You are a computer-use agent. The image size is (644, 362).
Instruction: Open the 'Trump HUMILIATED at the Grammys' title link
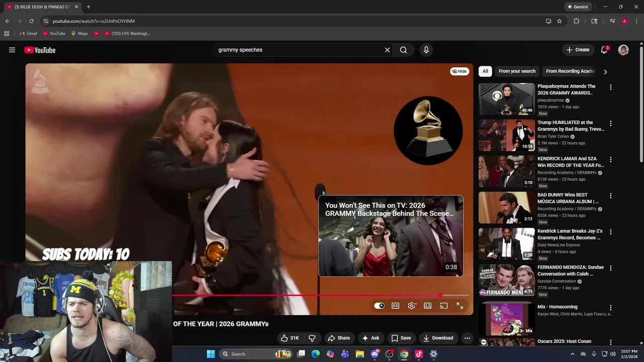(571, 126)
